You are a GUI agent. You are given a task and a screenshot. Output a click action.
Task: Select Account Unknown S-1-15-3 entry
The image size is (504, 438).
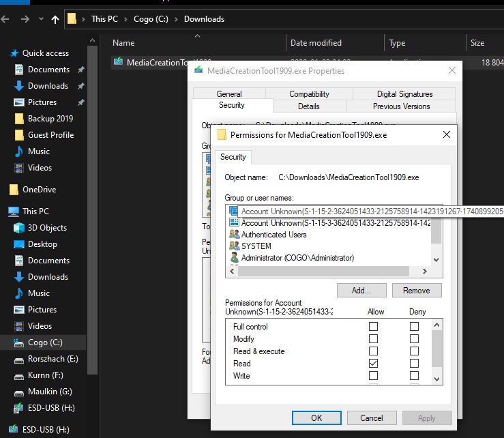pyautogui.click(x=330, y=223)
